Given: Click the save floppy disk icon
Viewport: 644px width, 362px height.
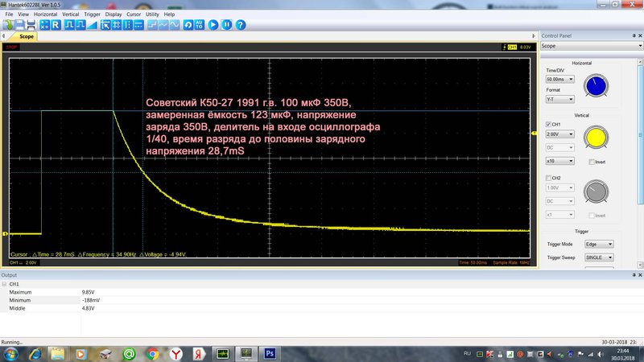Looking at the screenshot, I should [x=19, y=25].
